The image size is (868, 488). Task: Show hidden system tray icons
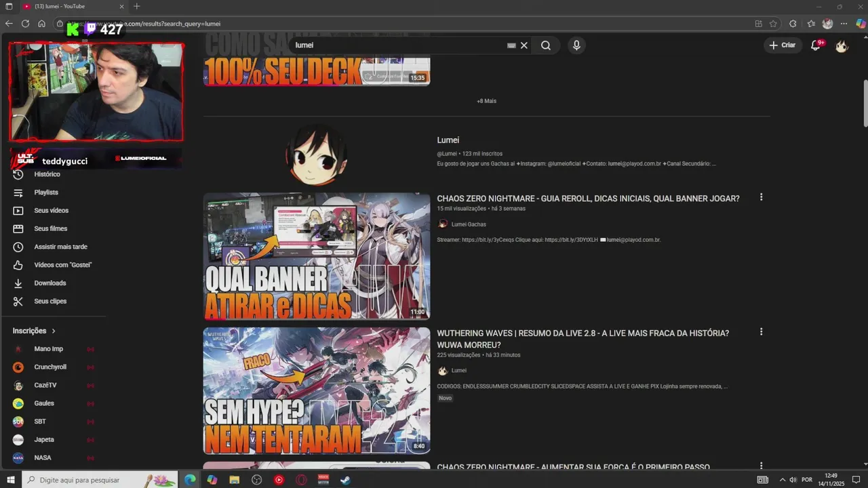782,480
